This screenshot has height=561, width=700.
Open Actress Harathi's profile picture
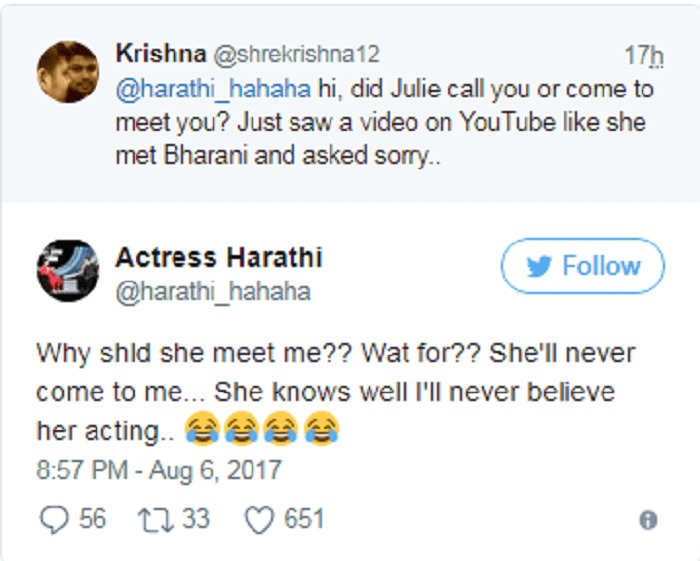tap(67, 269)
